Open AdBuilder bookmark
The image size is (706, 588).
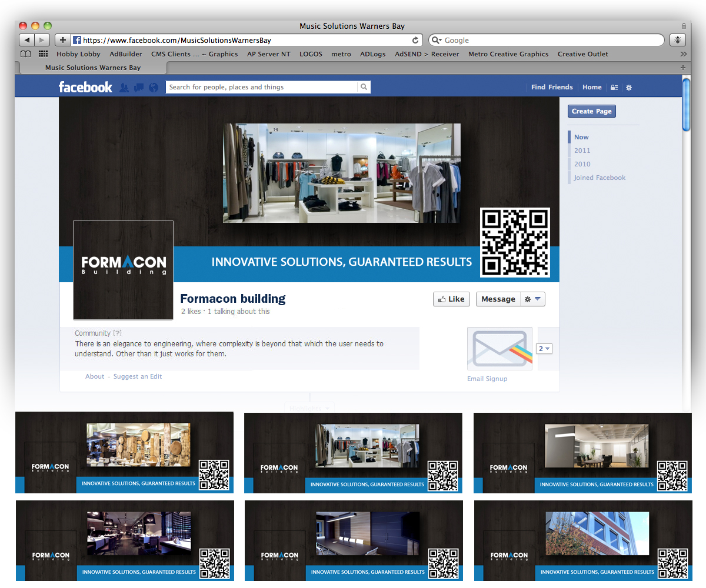click(x=126, y=54)
